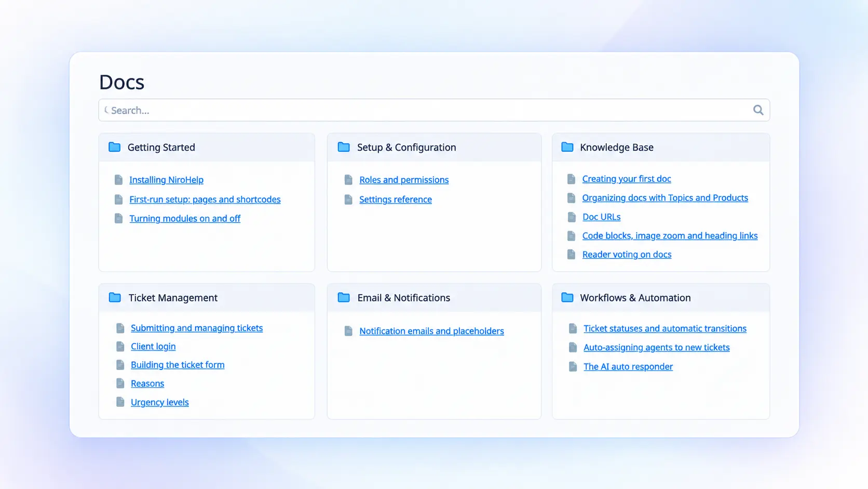Click the magnifier search icon

point(758,110)
